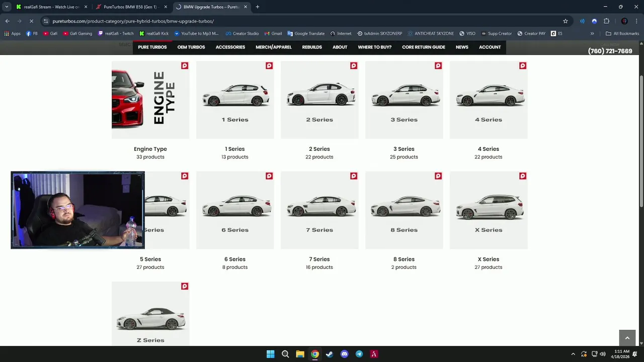Open the ACCOUNT nav item

click(490, 47)
